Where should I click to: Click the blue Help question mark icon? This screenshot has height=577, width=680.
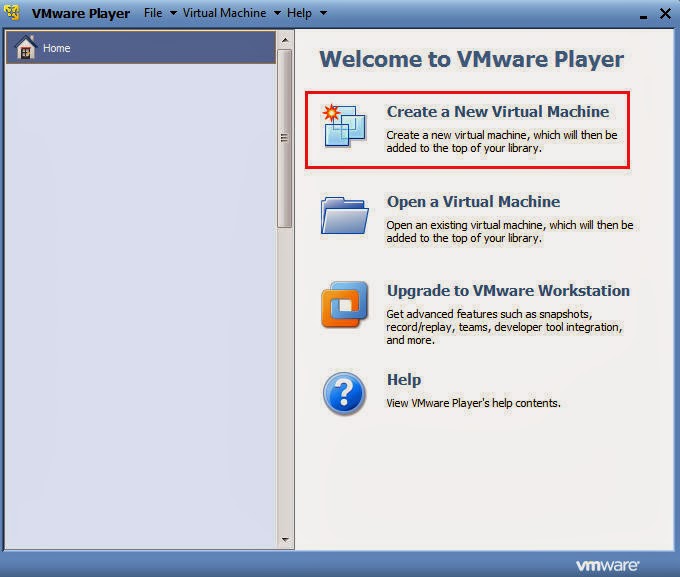tap(344, 393)
